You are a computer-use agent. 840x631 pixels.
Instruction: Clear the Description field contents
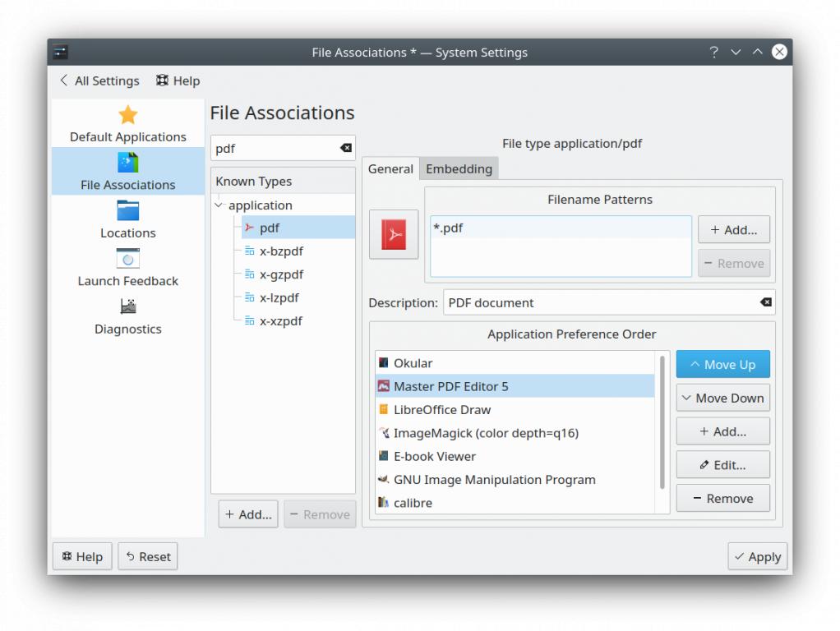point(765,302)
